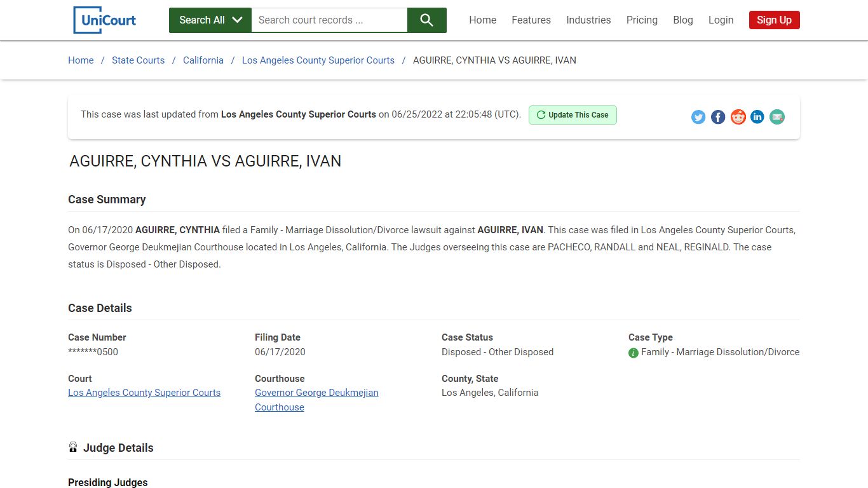Click the green Case Type info icon
The width and height of the screenshot is (868, 488).
coord(634,353)
